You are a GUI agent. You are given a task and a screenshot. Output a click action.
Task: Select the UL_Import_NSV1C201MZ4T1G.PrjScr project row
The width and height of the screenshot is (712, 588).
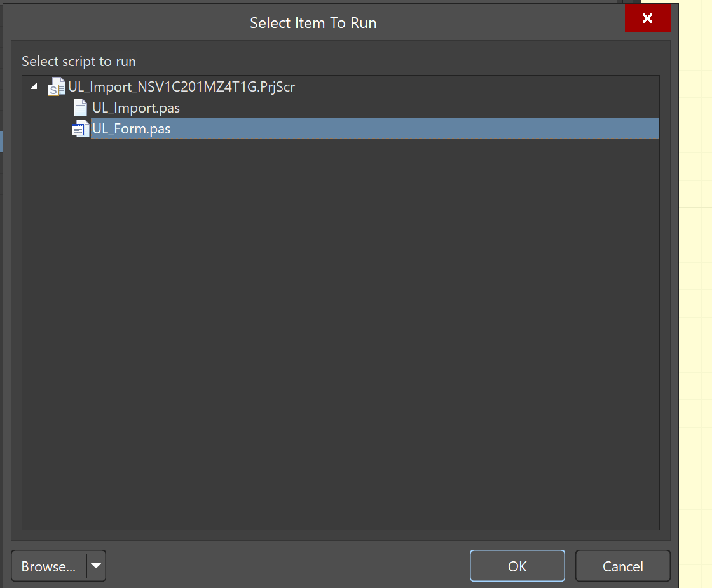(x=181, y=86)
